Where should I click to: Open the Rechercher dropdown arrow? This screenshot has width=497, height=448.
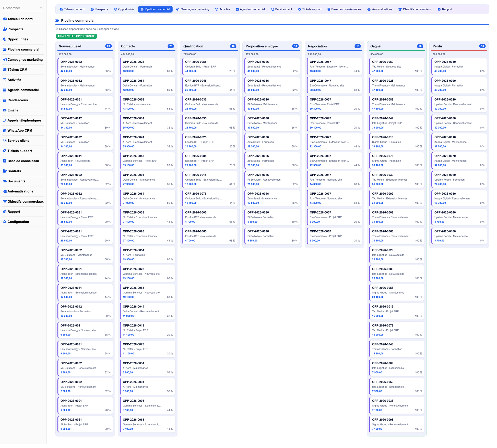pos(41,8)
